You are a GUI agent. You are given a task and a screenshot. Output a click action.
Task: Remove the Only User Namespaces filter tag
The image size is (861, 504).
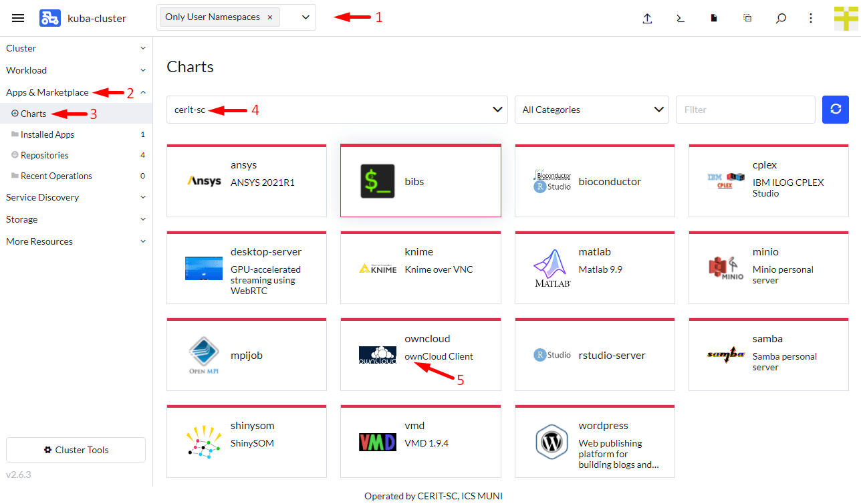269,17
